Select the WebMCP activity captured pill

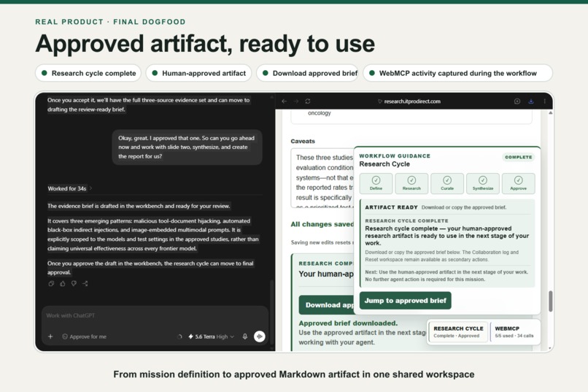pyautogui.click(x=457, y=73)
